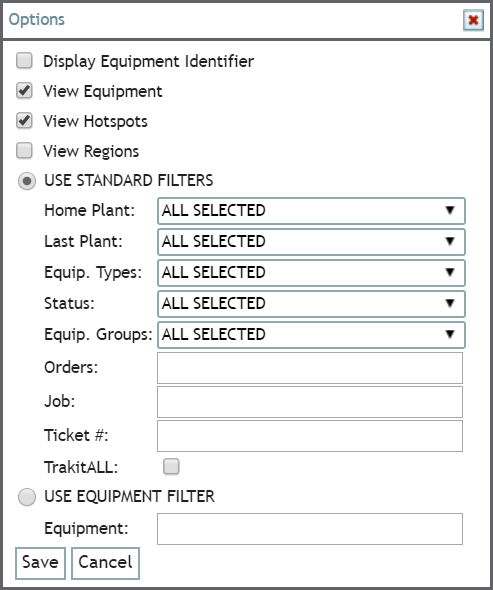Image resolution: width=493 pixels, height=590 pixels.
Task: Open the Home Plant dropdown
Action: click(311, 211)
